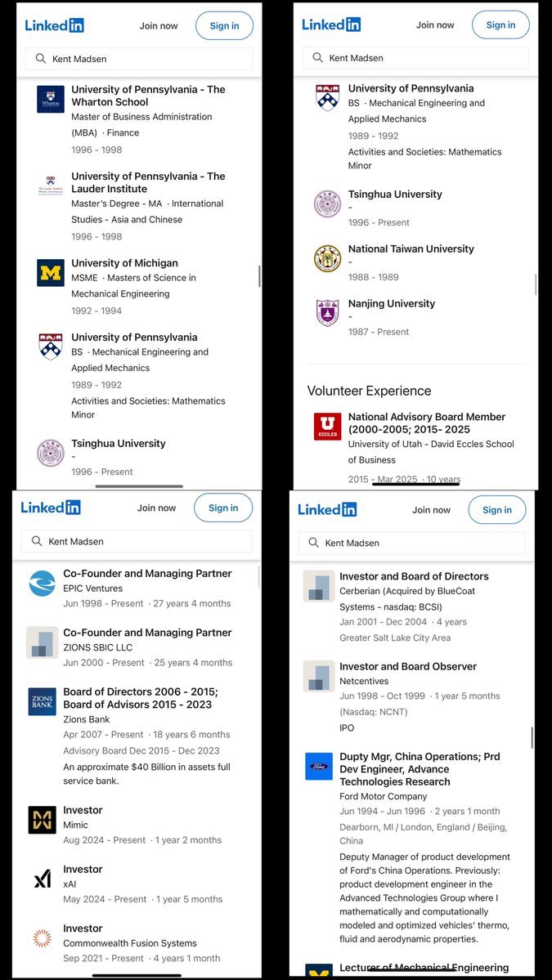Screen dimensions: 552x980
Task: Click the Sign in button above the Wharton entry
Action: coord(224,26)
